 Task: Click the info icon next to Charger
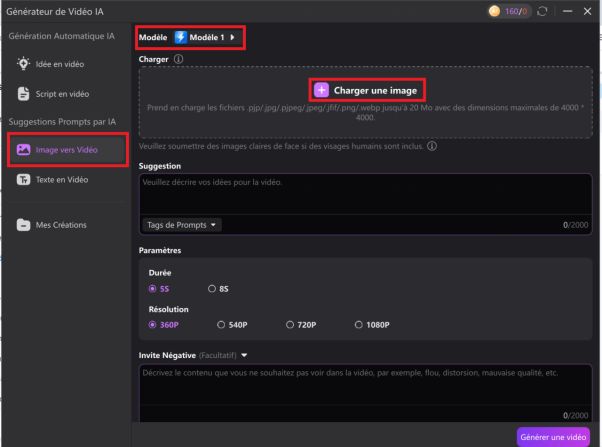click(178, 58)
